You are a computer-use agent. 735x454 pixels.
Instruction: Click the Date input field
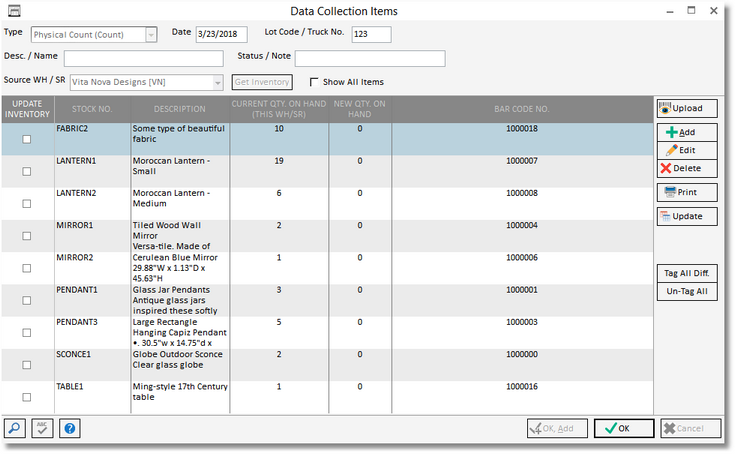(x=221, y=34)
